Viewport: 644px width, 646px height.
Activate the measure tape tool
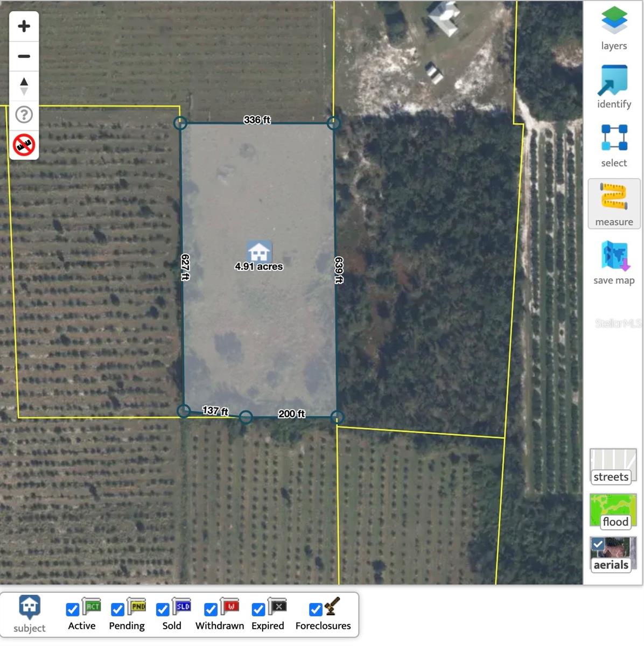614,204
